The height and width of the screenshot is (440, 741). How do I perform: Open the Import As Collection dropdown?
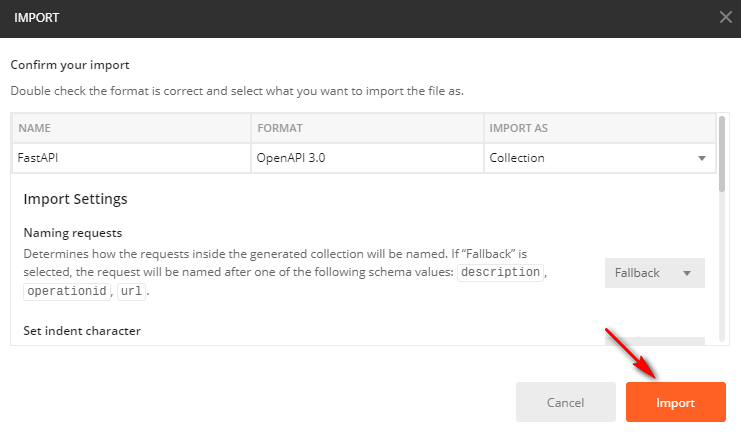(x=598, y=158)
